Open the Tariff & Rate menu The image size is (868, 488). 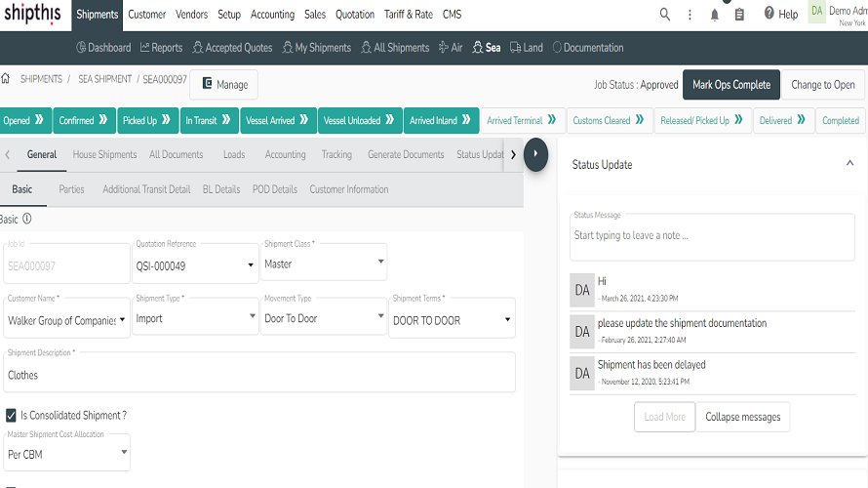(x=409, y=15)
